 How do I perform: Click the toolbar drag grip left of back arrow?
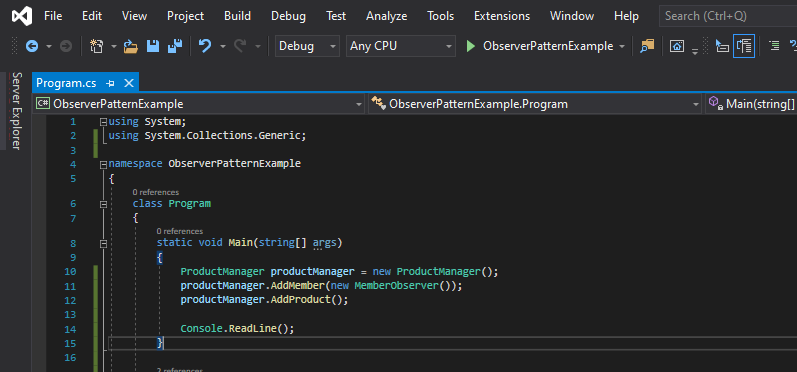coord(15,46)
